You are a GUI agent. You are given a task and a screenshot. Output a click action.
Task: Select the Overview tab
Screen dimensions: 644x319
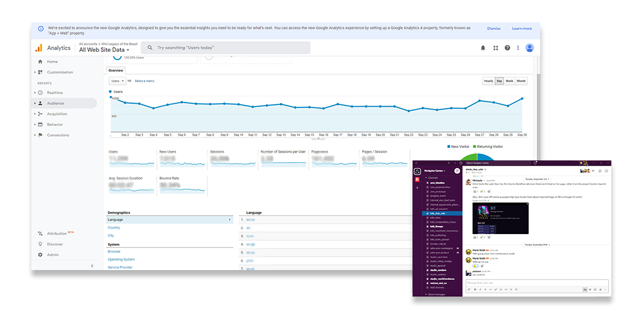click(115, 70)
